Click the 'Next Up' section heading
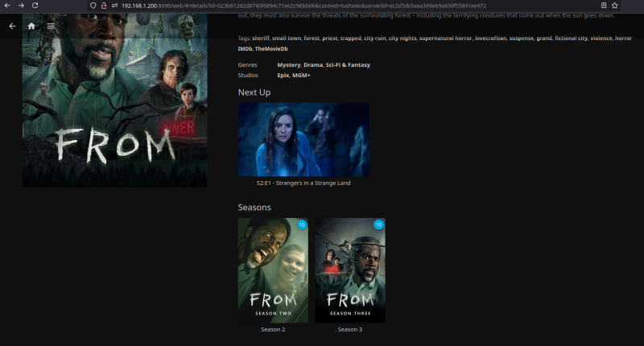644x346 pixels. pyautogui.click(x=254, y=93)
